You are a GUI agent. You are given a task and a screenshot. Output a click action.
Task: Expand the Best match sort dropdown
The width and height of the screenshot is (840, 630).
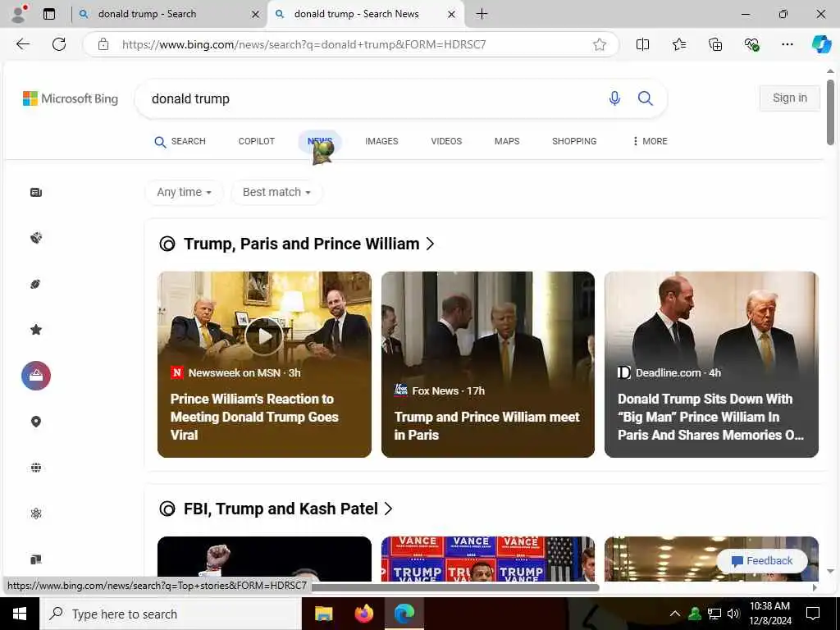276,192
